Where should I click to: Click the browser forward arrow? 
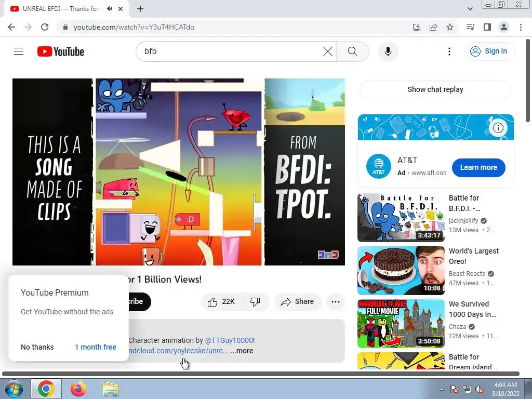coord(28,27)
